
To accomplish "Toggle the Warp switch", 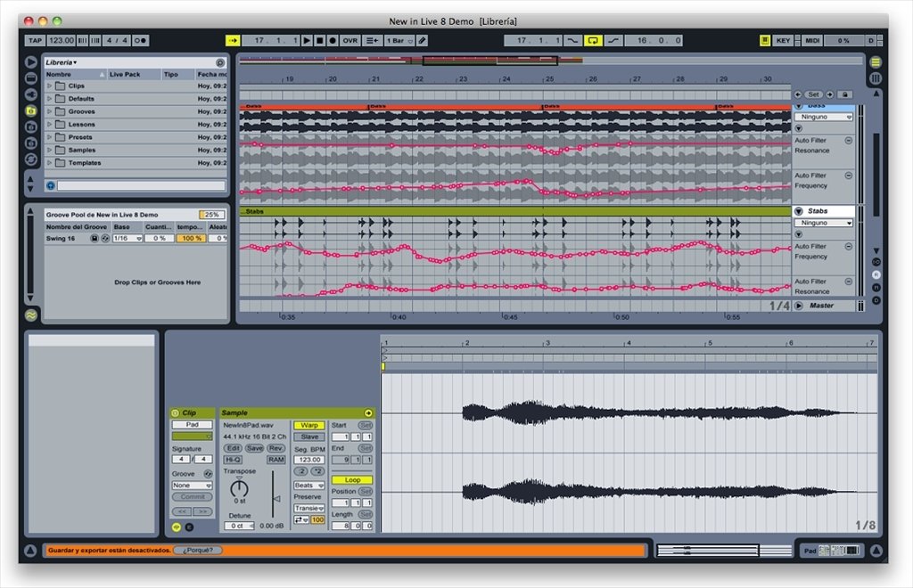I will [x=309, y=425].
